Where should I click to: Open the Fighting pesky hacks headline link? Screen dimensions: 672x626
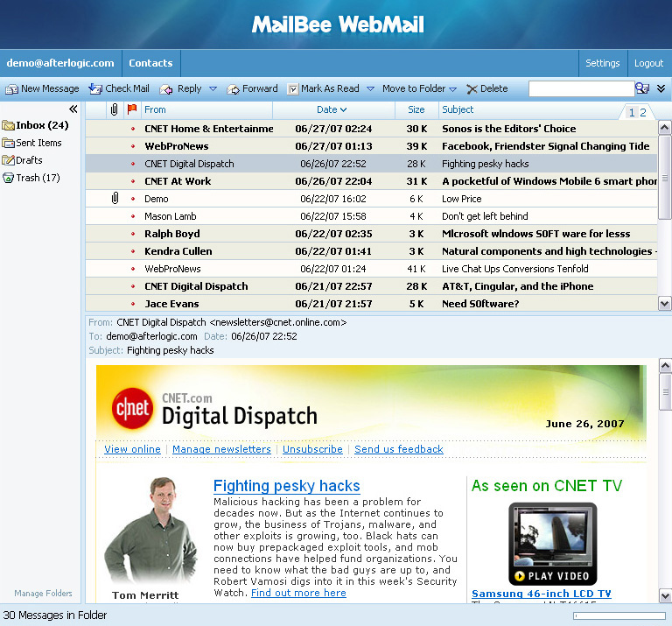(287, 486)
